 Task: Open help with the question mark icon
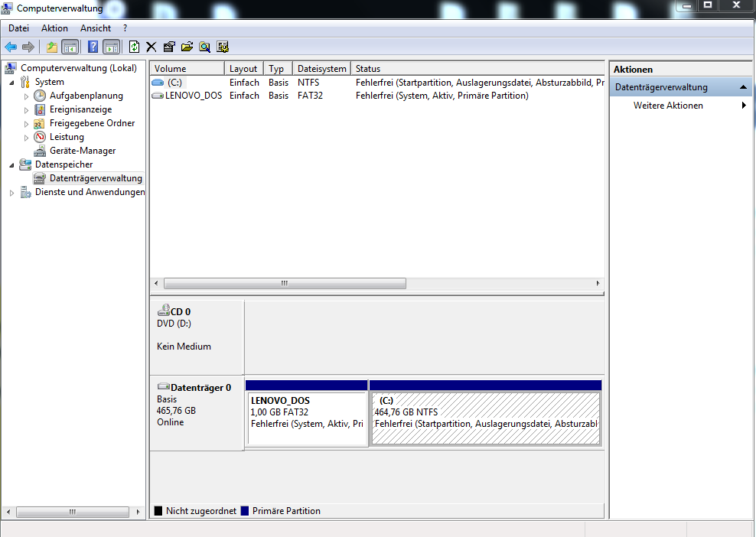click(93, 47)
